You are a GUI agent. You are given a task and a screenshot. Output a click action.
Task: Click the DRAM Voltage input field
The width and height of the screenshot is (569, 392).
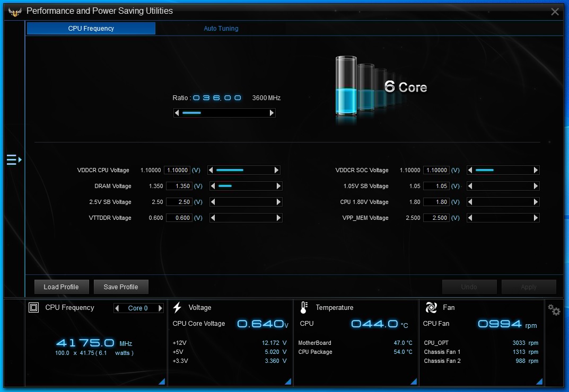179,186
